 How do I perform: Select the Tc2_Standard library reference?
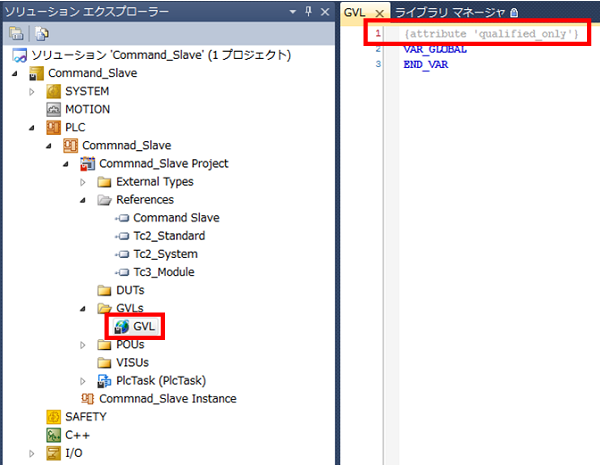[x=168, y=236]
